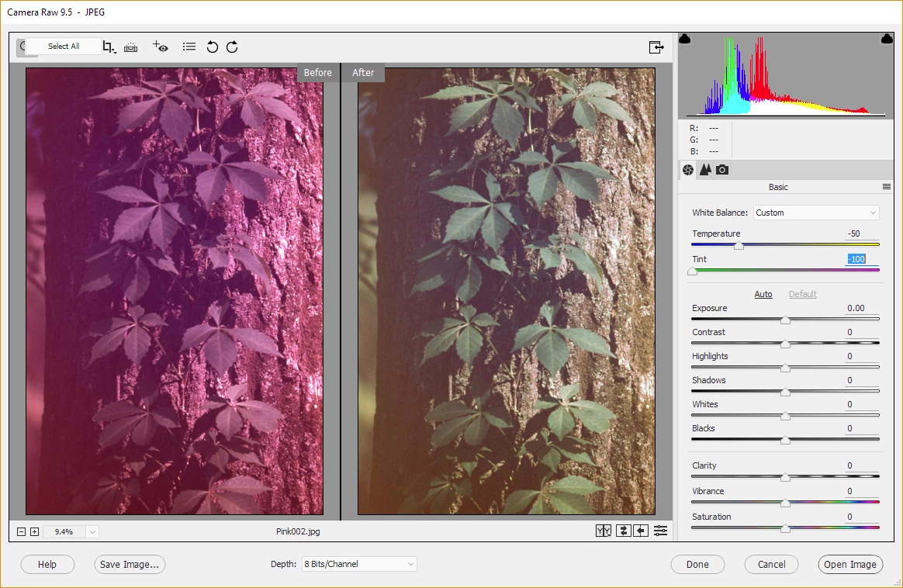
Task: Click the Select All tooltip
Action: click(x=64, y=46)
